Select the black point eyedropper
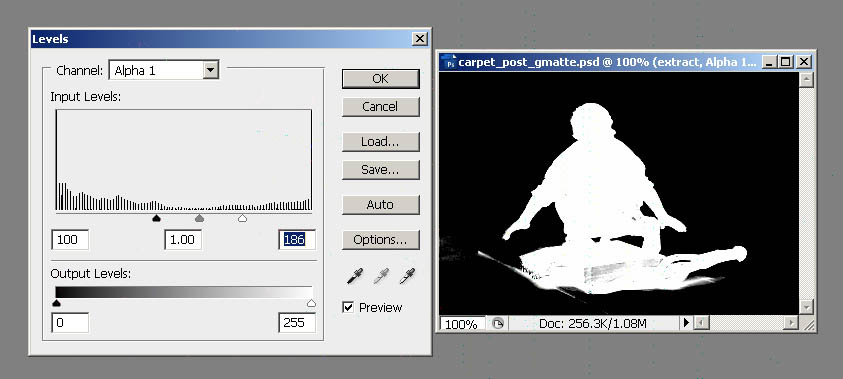843x379 pixels. coord(354,276)
